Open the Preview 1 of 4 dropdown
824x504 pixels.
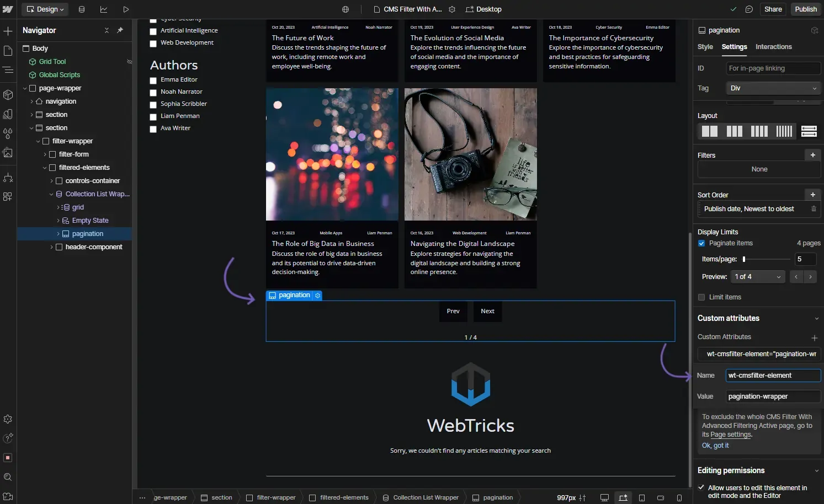pos(758,277)
